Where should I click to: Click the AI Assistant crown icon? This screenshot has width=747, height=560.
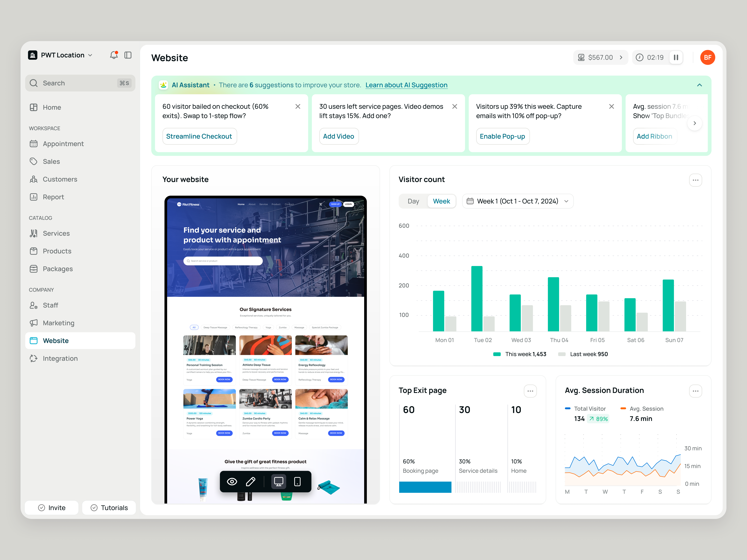coord(163,85)
